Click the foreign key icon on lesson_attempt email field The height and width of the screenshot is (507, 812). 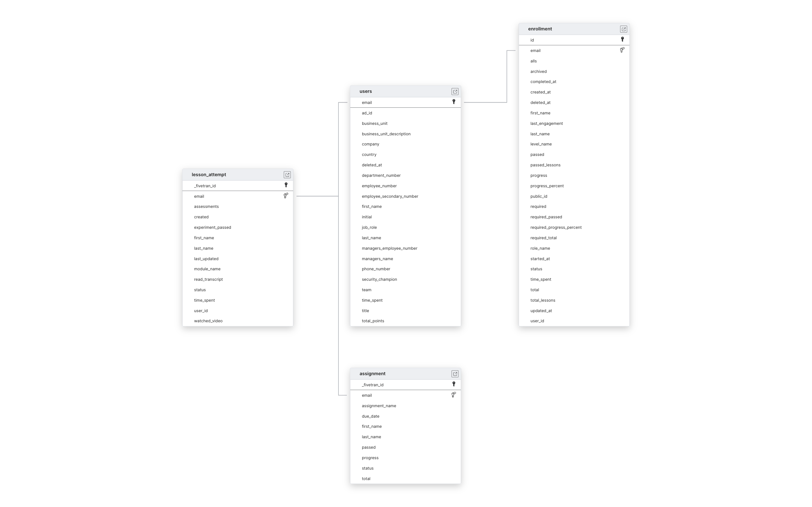click(x=286, y=196)
